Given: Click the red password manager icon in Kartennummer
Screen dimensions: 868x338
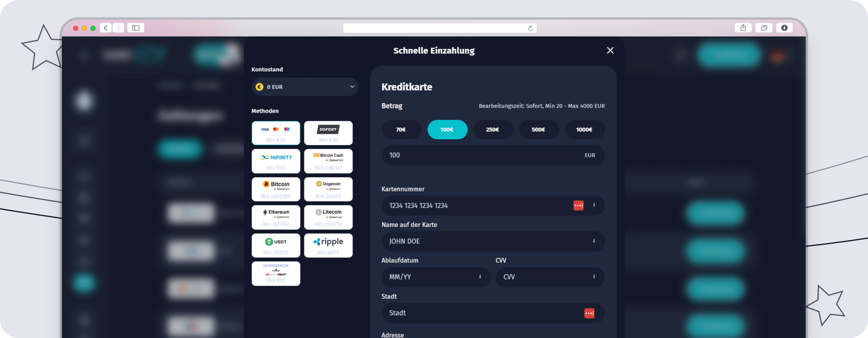Looking at the screenshot, I should 579,205.
